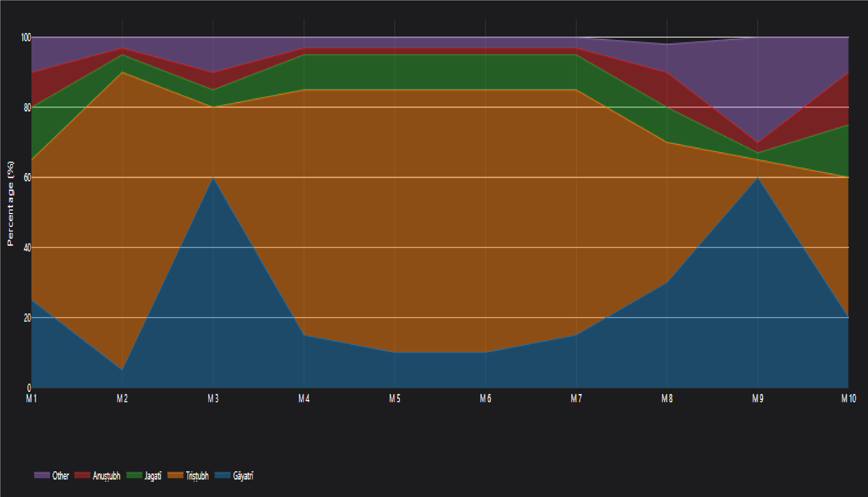Click the 100 y-axis tick label
This screenshot has height=497, width=868.
26,37
